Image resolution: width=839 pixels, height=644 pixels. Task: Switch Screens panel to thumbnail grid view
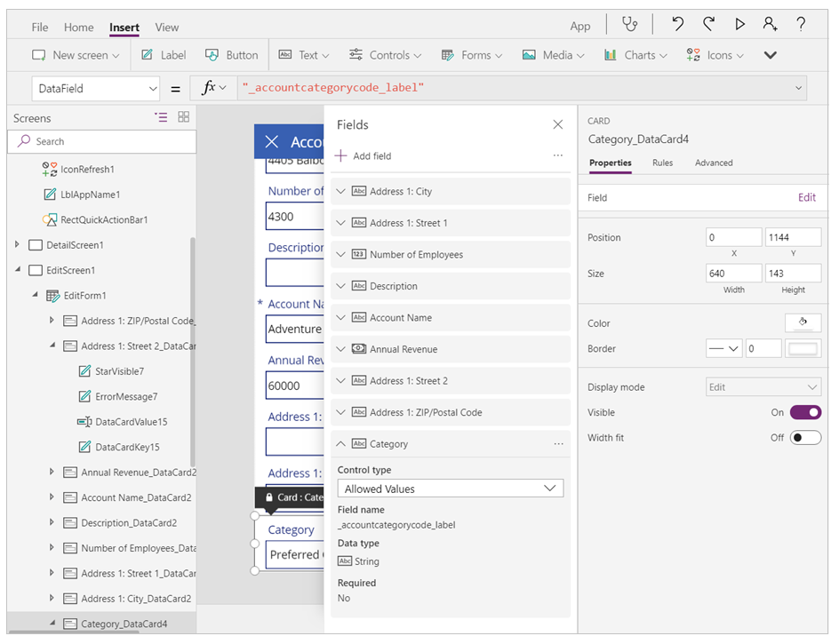point(184,117)
